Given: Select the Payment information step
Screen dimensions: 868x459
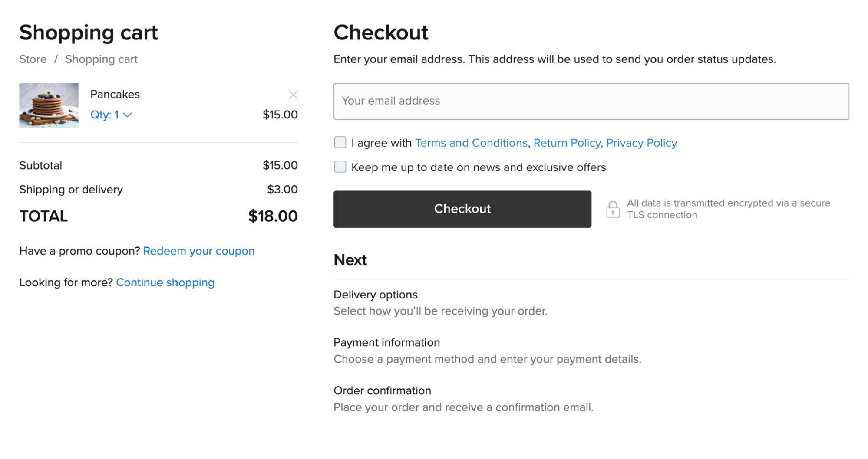Looking at the screenshot, I should 386,343.
